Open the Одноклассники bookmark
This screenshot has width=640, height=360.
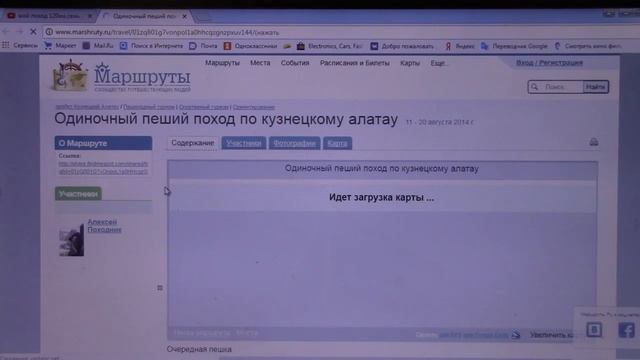(x=250, y=46)
